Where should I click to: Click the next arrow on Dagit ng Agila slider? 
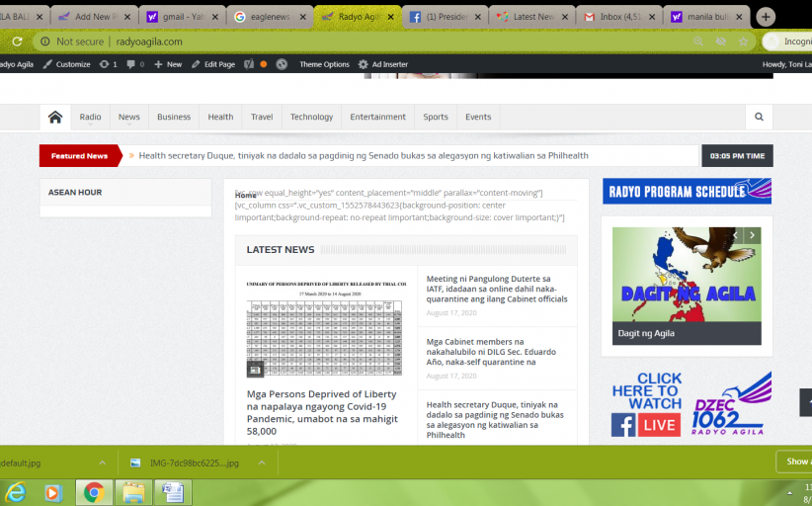pyautogui.click(x=753, y=235)
